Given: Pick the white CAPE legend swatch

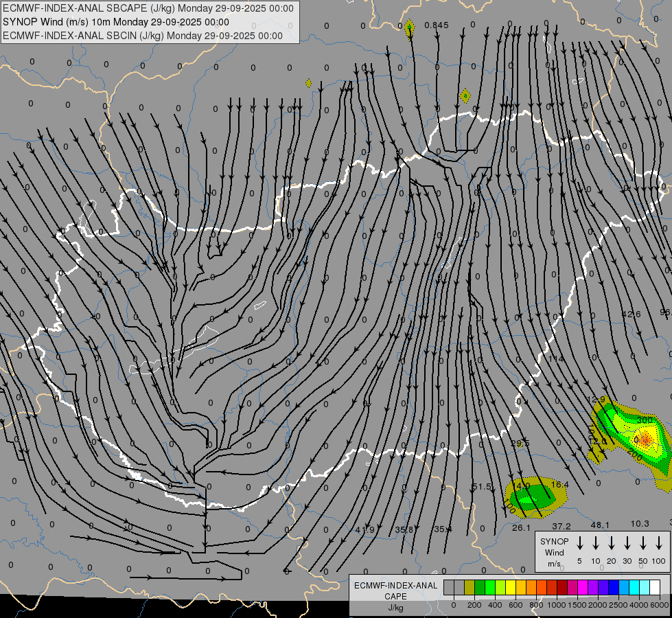Looking at the screenshot, I should point(654,587).
